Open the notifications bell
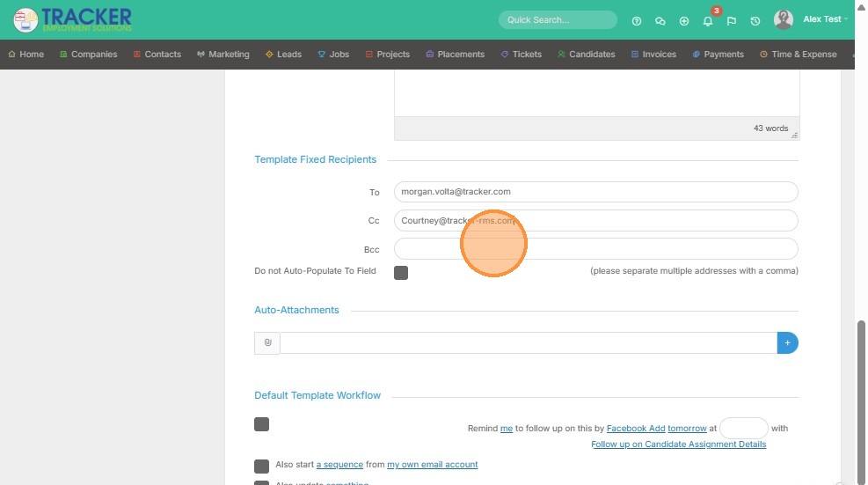 708,20
